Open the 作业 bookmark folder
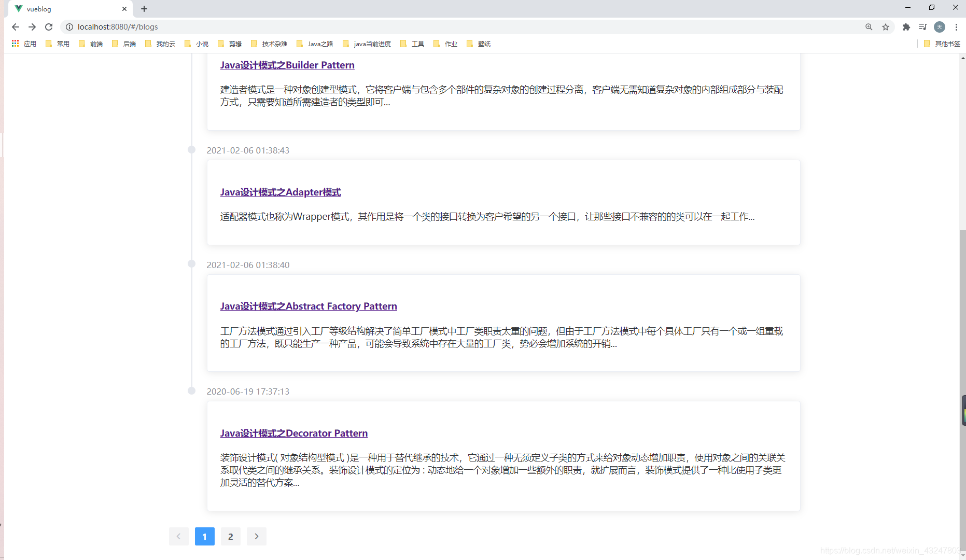 [x=445, y=44]
